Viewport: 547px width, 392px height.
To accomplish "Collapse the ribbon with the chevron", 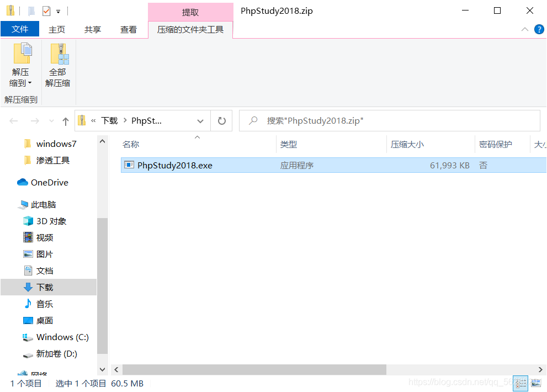I will 524,30.
